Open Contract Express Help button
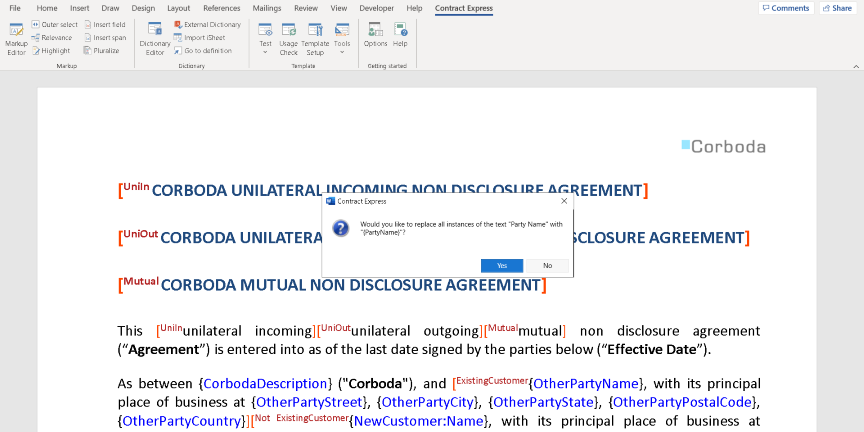The height and width of the screenshot is (432, 864). click(x=400, y=35)
